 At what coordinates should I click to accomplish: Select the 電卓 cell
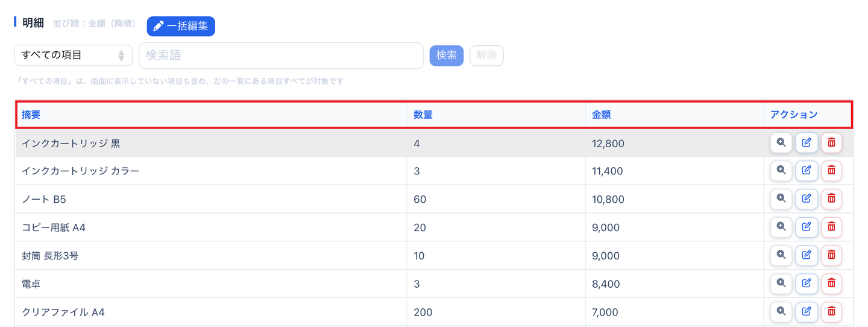(x=211, y=284)
